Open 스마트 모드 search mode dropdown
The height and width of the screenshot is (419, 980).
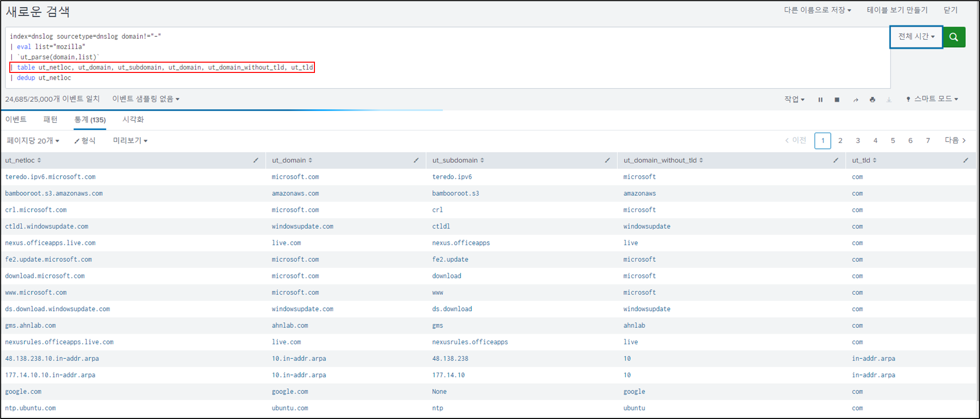932,99
